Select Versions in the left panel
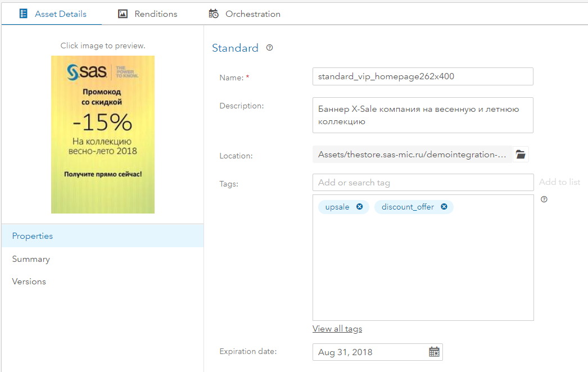 pos(103,282)
